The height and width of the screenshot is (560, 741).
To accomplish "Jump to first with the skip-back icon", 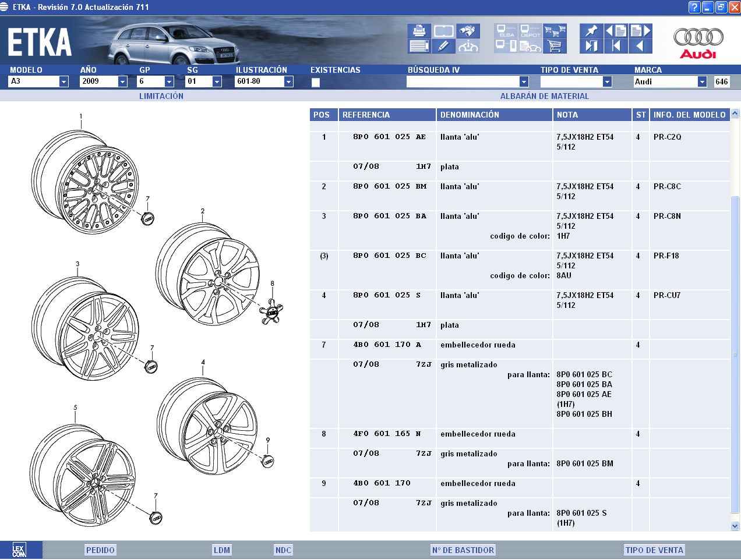I will click(x=616, y=45).
